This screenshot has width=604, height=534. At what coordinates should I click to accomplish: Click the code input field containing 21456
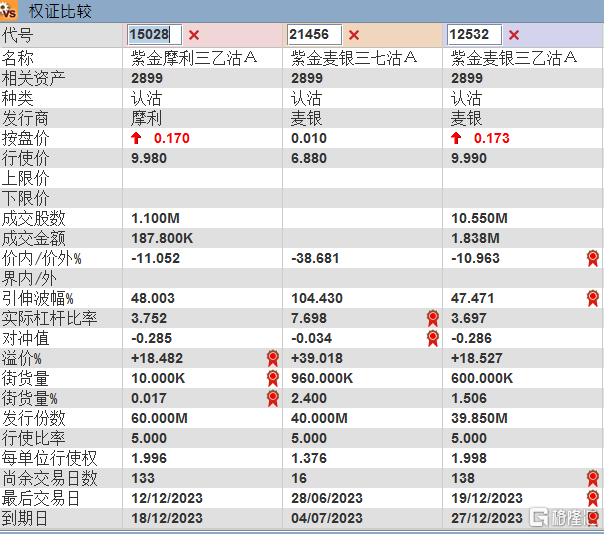tap(315, 35)
